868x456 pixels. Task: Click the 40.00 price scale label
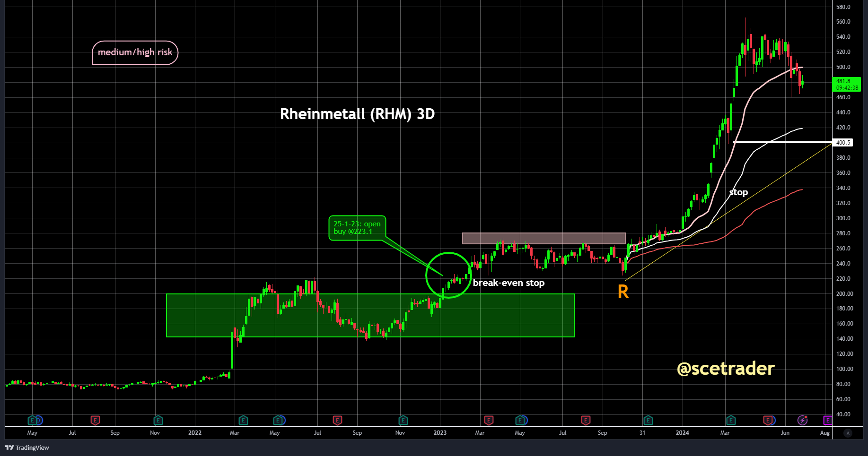coord(843,414)
